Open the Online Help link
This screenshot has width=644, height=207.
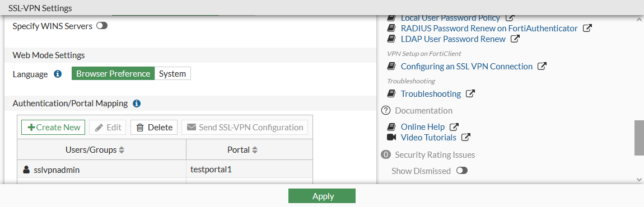point(423,127)
